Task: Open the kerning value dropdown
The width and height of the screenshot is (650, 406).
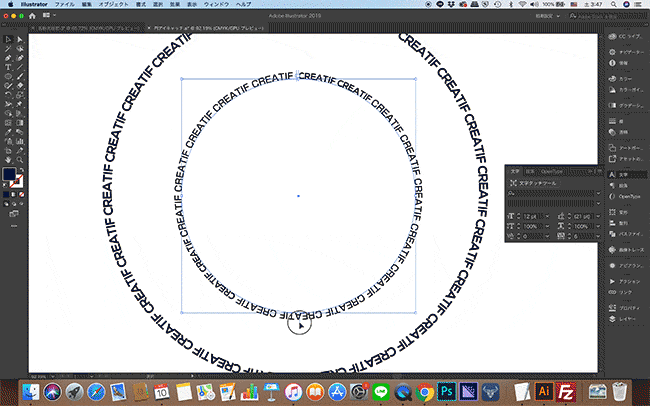Action: click(x=548, y=236)
